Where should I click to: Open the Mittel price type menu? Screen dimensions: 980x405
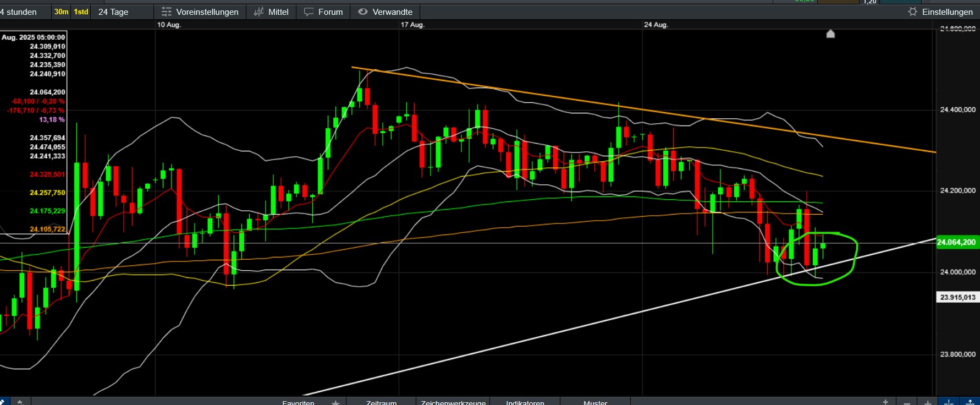271,12
